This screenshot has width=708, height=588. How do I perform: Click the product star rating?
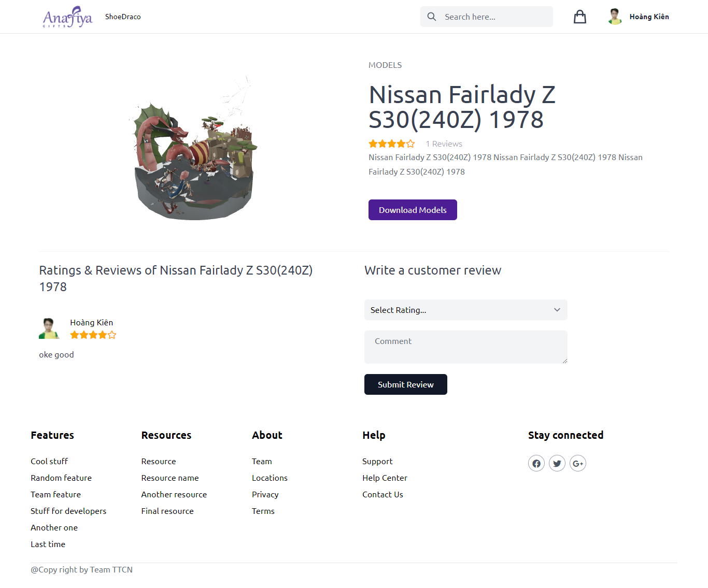coord(392,144)
